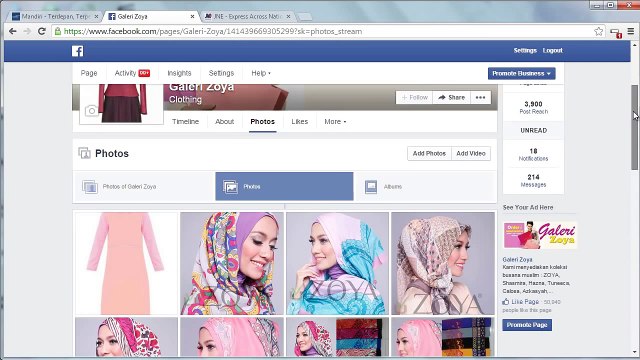
Task: Open the turquoise and pink hijab photo
Action: (x=337, y=263)
